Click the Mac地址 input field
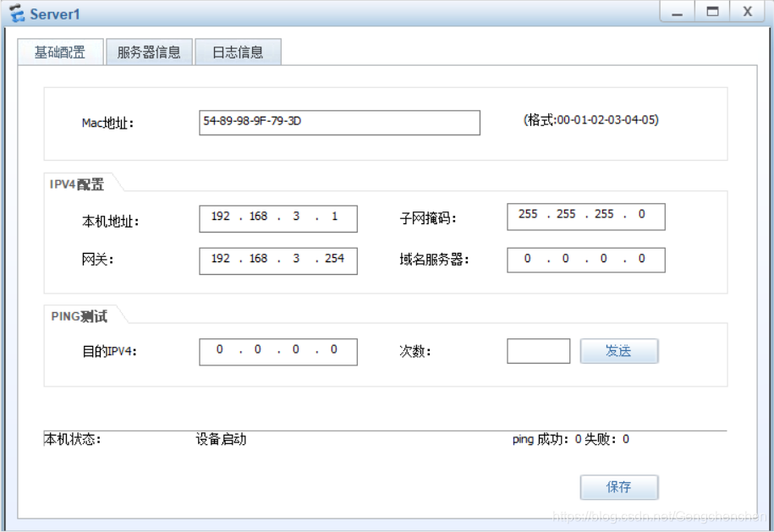Screen dimensions: 774x532 (339, 123)
